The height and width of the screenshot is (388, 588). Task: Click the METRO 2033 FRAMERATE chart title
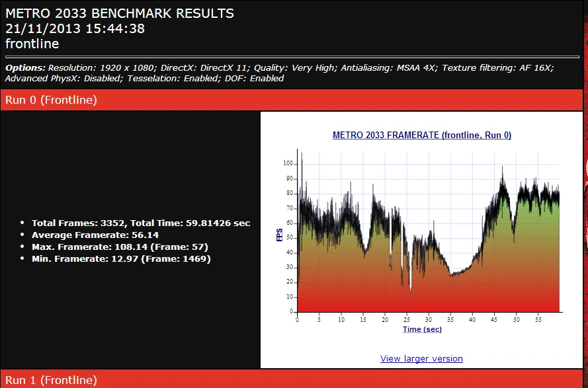(422, 135)
